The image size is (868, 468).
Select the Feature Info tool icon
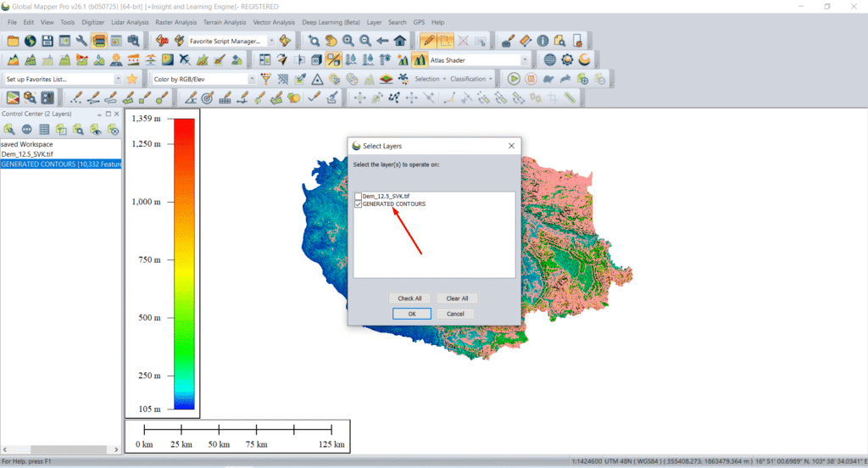click(x=542, y=41)
